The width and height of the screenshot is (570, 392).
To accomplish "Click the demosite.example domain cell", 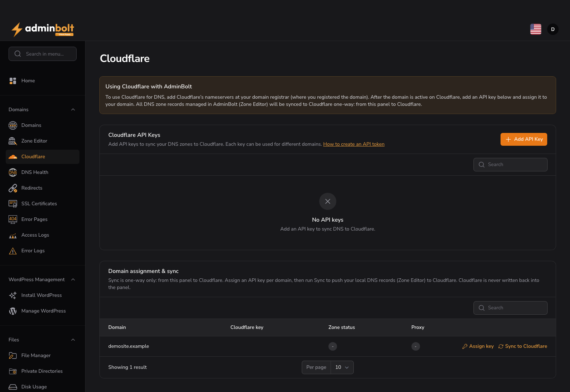I will click(129, 346).
